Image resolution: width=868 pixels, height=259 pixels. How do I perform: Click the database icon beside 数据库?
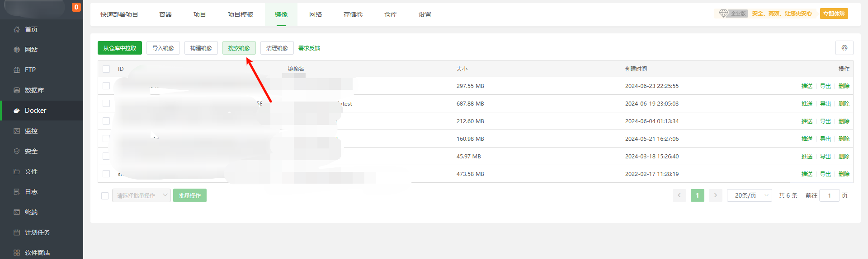pyautogui.click(x=17, y=90)
